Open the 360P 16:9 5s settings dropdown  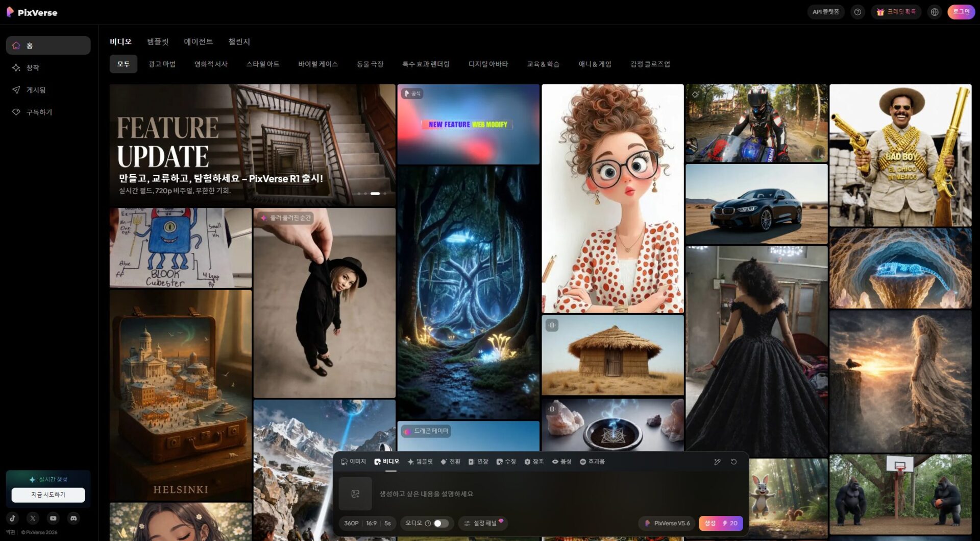click(x=367, y=523)
